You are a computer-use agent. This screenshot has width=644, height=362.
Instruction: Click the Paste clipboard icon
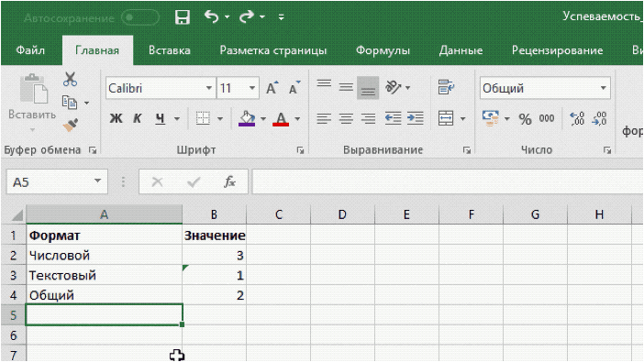pos(34,88)
